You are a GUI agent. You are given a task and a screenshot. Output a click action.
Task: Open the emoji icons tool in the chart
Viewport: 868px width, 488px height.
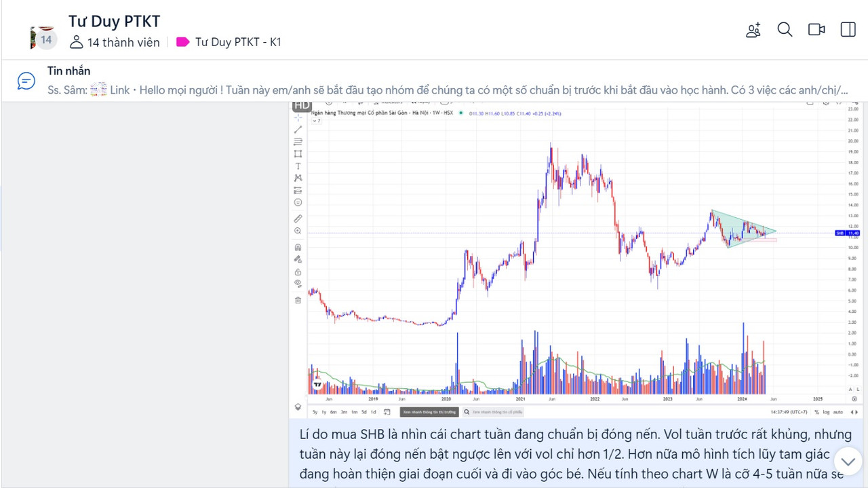point(298,202)
